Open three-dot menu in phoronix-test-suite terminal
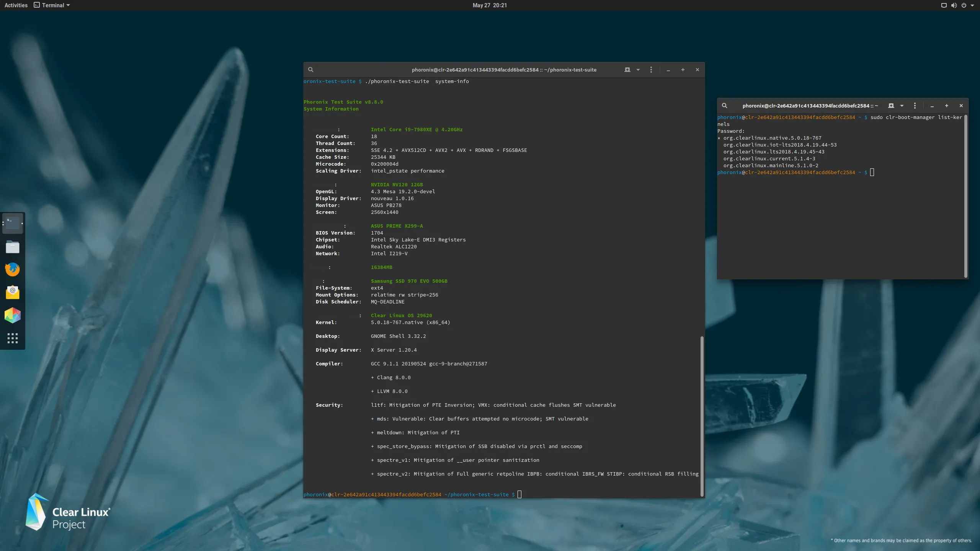Screen dimensions: 980x551 point(651,70)
